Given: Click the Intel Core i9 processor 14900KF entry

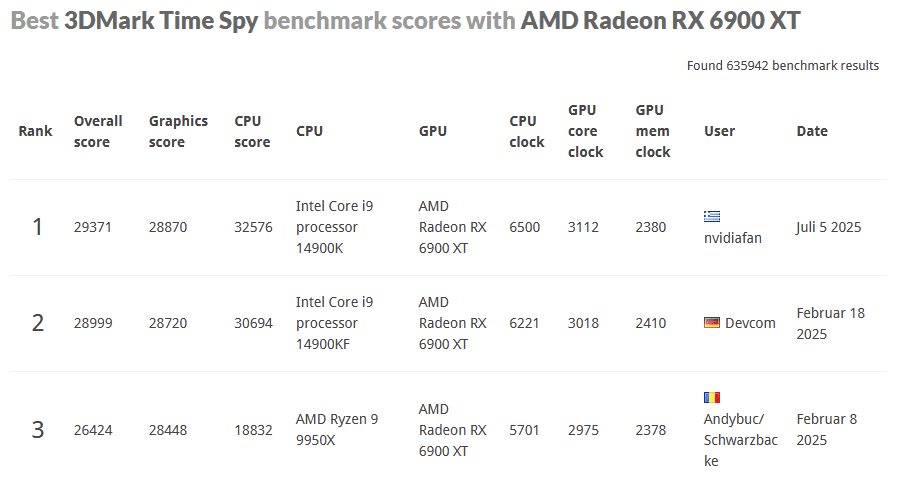Looking at the screenshot, I should [334, 323].
